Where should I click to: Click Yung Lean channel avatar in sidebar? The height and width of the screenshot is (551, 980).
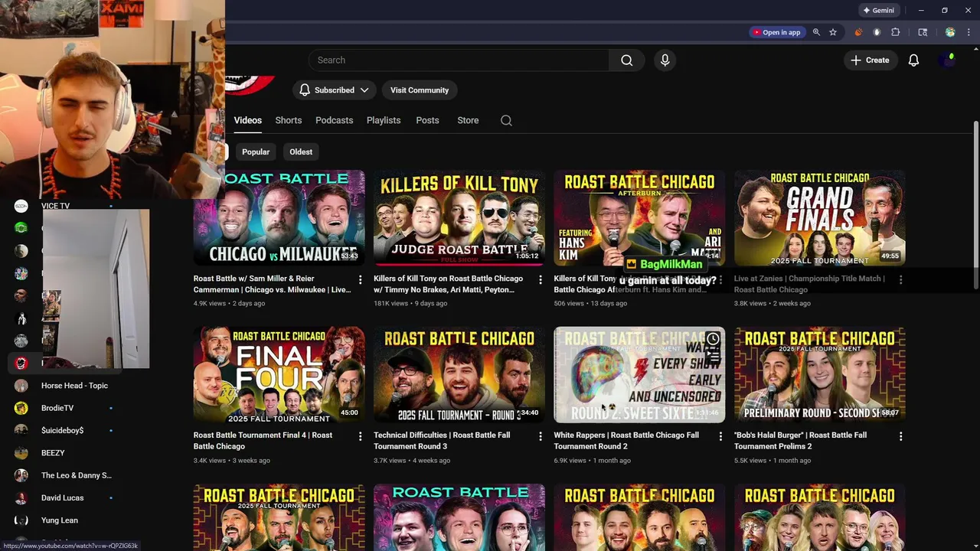(21, 520)
